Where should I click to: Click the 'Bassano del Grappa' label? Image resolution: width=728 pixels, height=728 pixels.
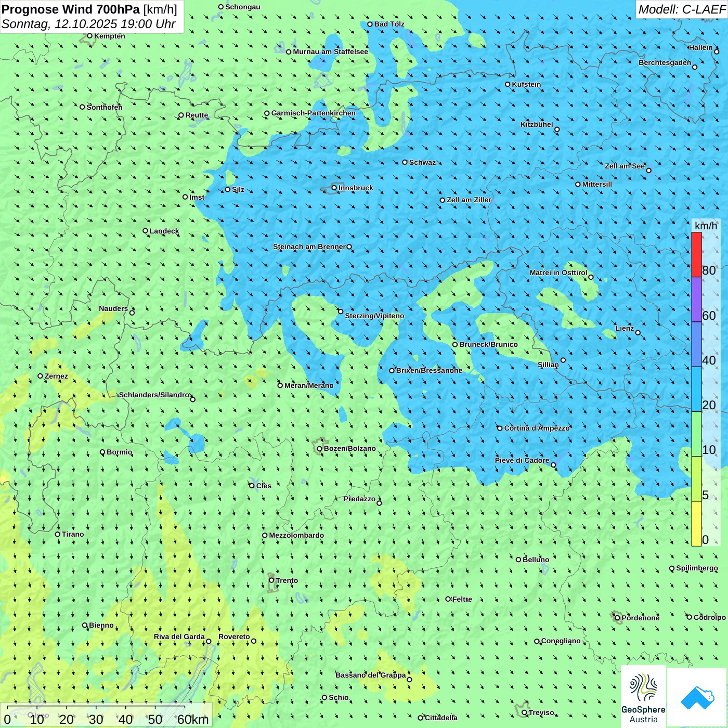click(371, 675)
